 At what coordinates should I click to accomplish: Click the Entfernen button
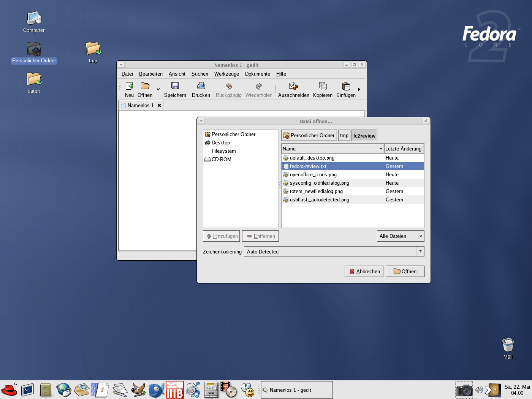tap(260, 236)
